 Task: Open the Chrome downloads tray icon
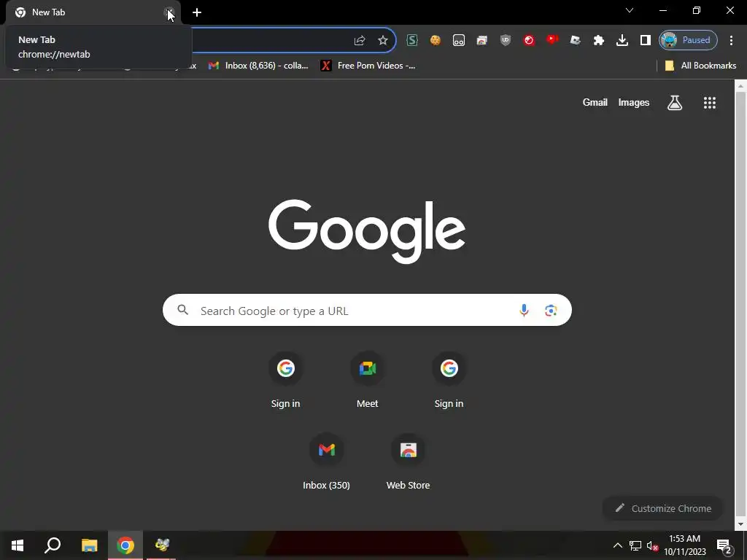point(622,40)
